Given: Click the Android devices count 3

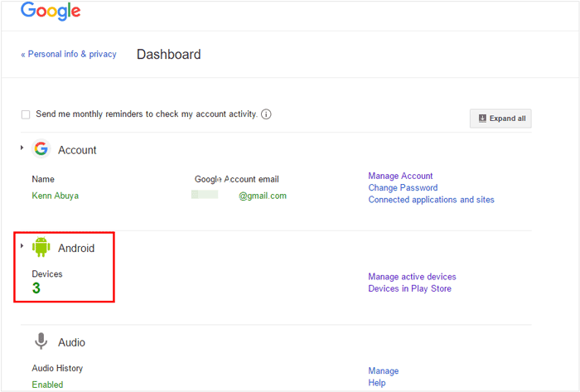Looking at the screenshot, I should pyautogui.click(x=36, y=288).
